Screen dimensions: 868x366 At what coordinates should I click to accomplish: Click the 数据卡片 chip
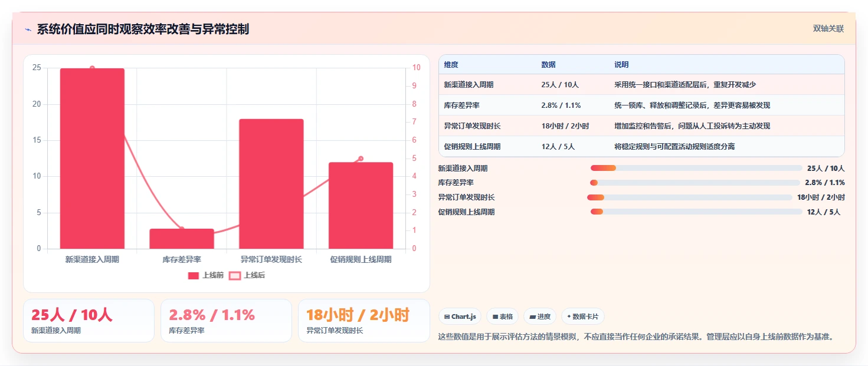coord(583,316)
